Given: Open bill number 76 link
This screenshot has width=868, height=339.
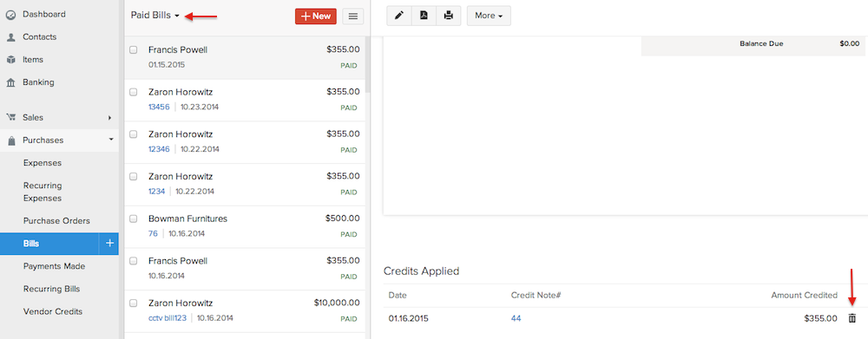Looking at the screenshot, I should coord(153,234).
